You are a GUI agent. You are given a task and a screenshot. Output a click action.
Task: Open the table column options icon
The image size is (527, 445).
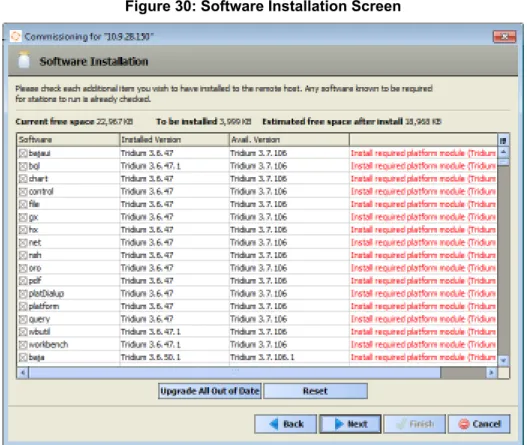coord(503,140)
